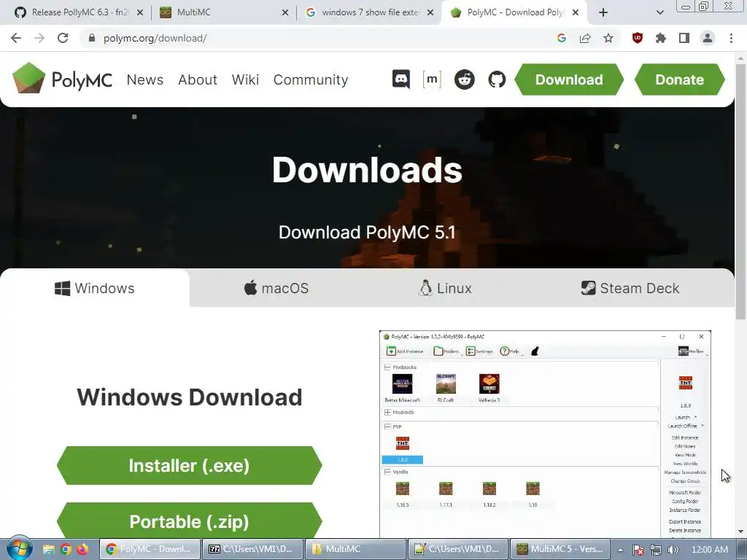Switch to MultiMC folder taskbar window

[355, 549]
